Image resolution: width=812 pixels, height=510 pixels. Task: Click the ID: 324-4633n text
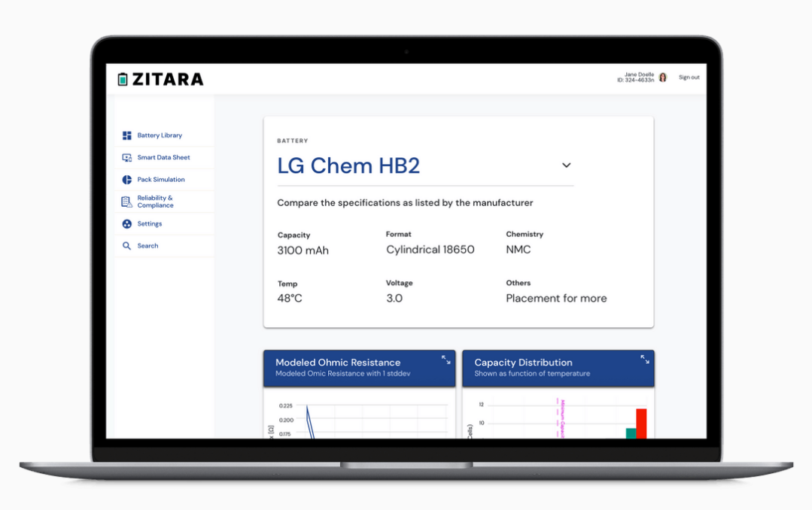[x=635, y=80]
